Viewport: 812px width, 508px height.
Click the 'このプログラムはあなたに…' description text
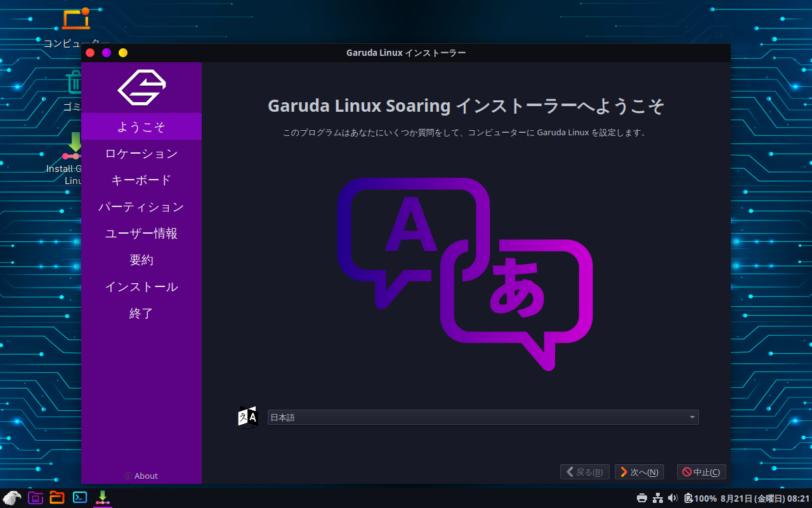point(466,133)
